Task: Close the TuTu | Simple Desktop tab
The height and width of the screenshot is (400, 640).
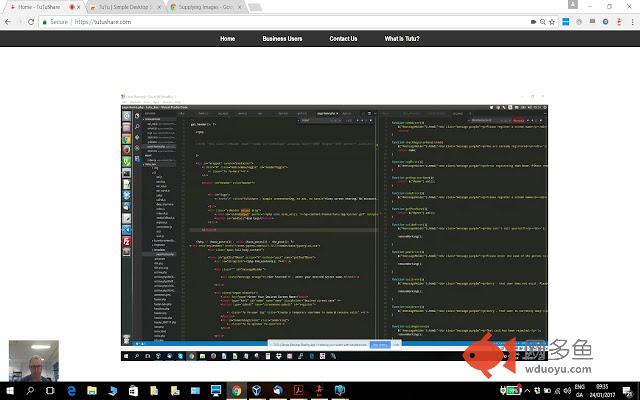Action: coord(159,7)
